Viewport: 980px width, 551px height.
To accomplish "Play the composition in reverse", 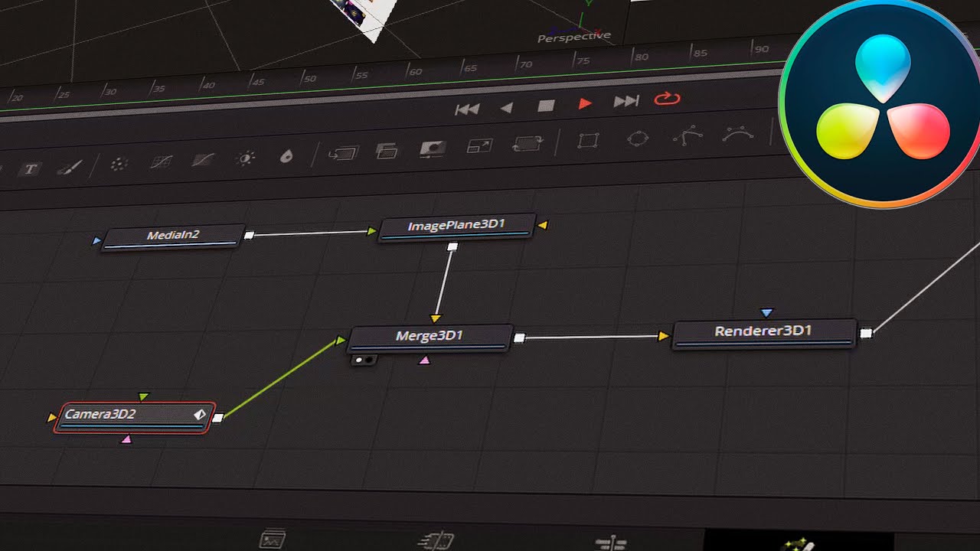I will click(506, 107).
